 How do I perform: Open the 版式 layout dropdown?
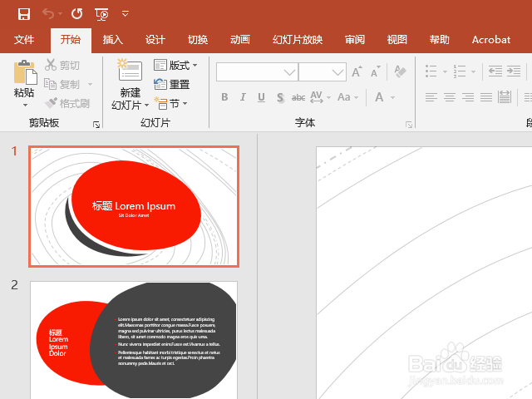(x=175, y=65)
